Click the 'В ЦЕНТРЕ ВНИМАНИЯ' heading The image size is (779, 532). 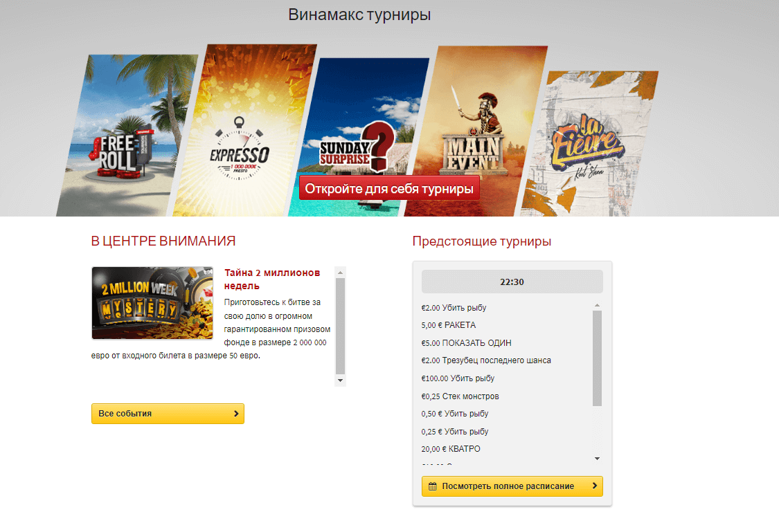pyautogui.click(x=163, y=241)
